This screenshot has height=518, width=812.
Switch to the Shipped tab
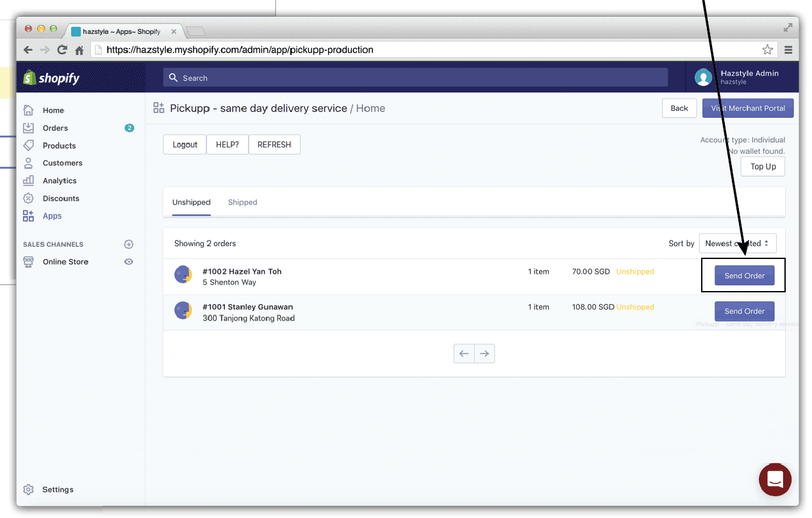(x=242, y=202)
